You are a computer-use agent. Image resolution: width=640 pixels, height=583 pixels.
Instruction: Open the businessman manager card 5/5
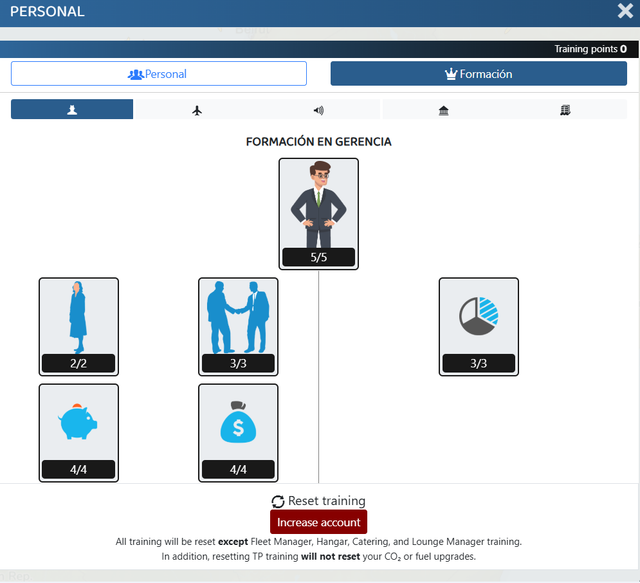click(x=318, y=214)
